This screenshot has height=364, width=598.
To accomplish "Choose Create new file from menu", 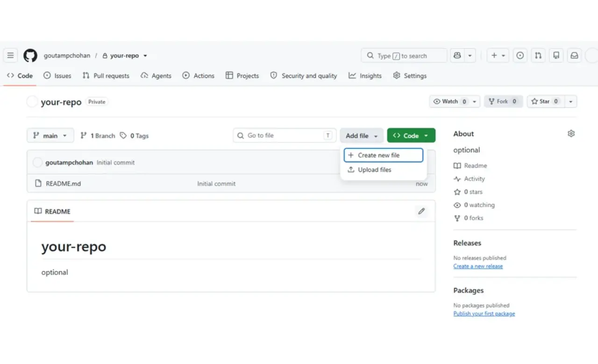I will click(x=384, y=155).
